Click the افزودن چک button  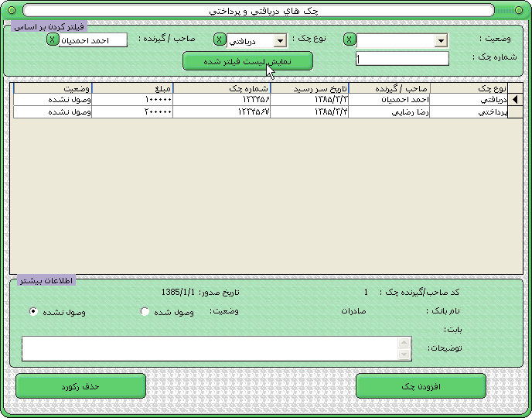click(421, 385)
